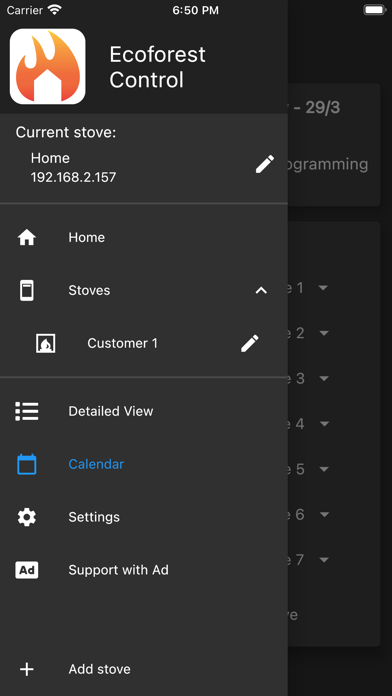Choose the Customer 1 stove
The height and width of the screenshot is (696, 392).
[x=144, y=343]
